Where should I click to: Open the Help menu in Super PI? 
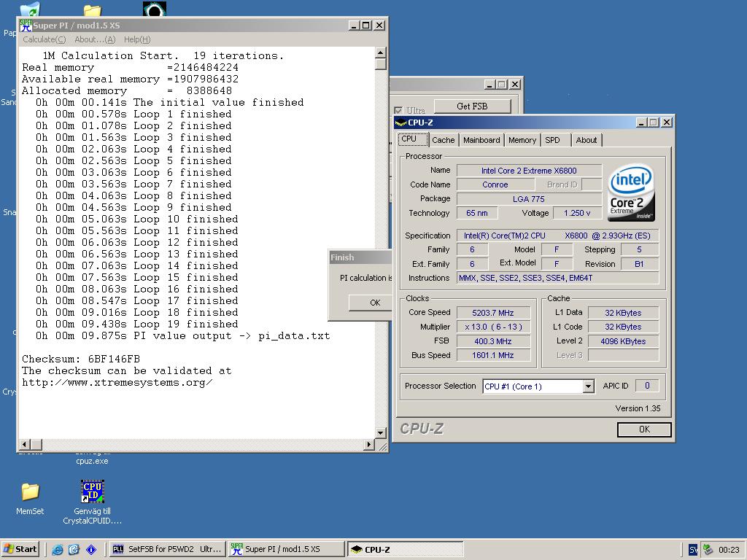(x=137, y=39)
